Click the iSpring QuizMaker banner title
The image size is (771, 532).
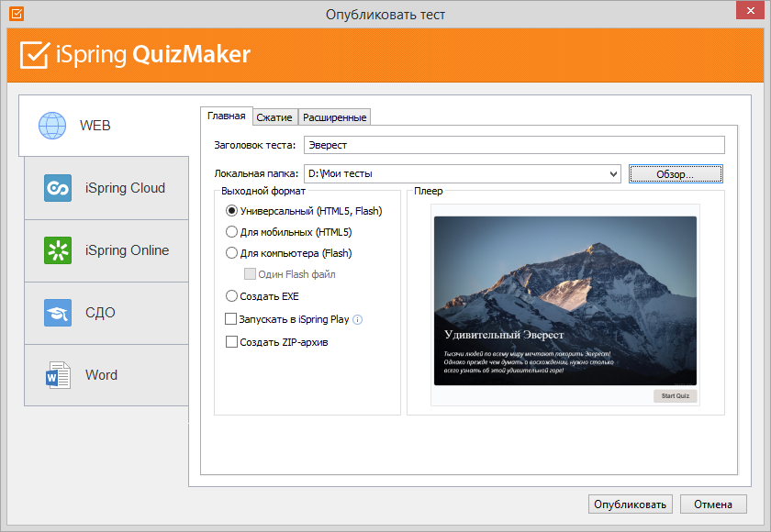point(153,54)
